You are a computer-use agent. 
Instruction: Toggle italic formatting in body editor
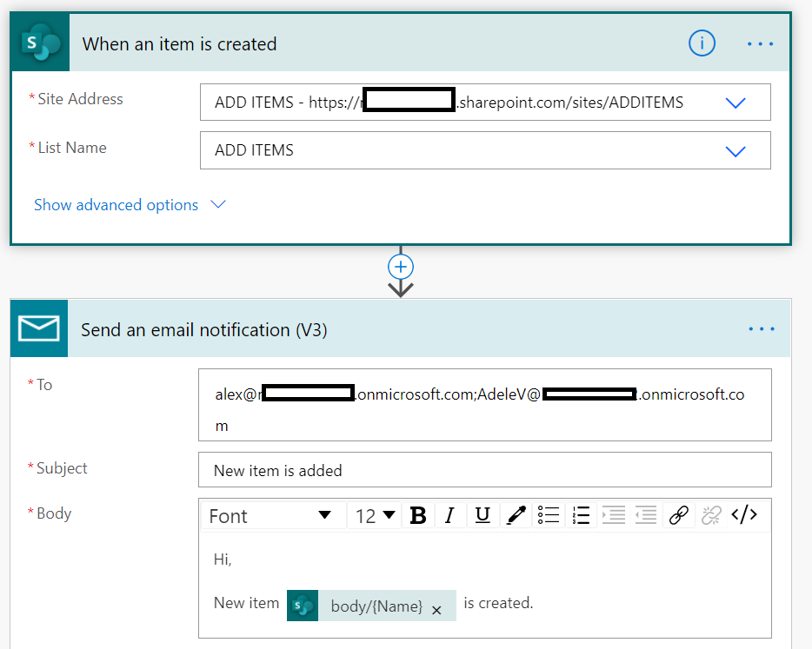[x=450, y=515]
